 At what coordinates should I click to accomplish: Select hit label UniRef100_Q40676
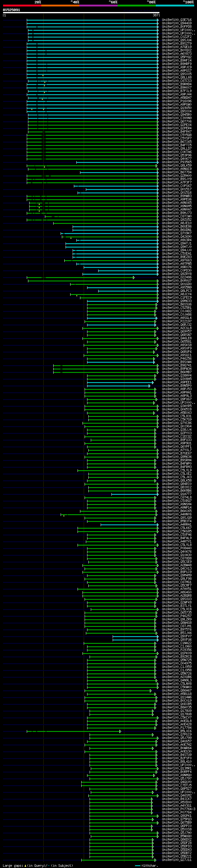tap(177, 551)
